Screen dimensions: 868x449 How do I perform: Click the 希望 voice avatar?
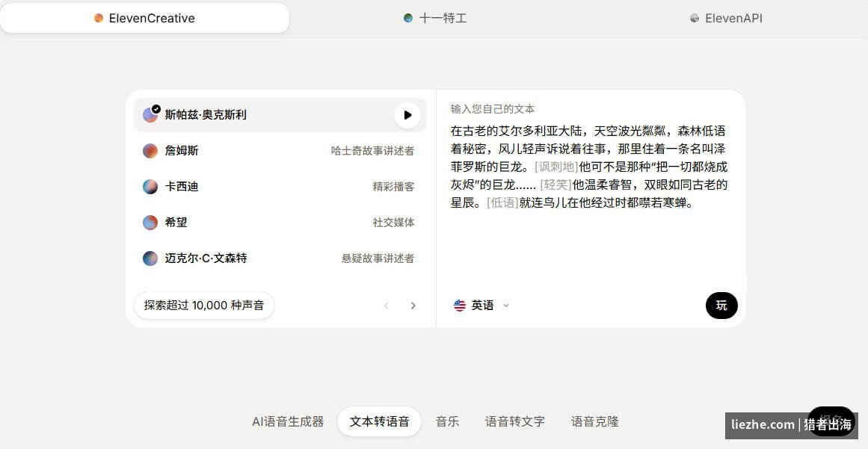[x=150, y=223]
